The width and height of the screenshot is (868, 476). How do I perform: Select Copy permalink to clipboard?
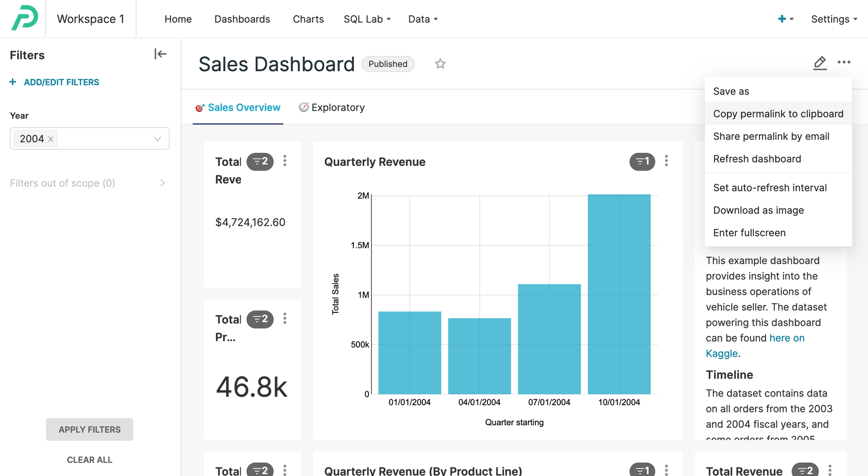(778, 114)
